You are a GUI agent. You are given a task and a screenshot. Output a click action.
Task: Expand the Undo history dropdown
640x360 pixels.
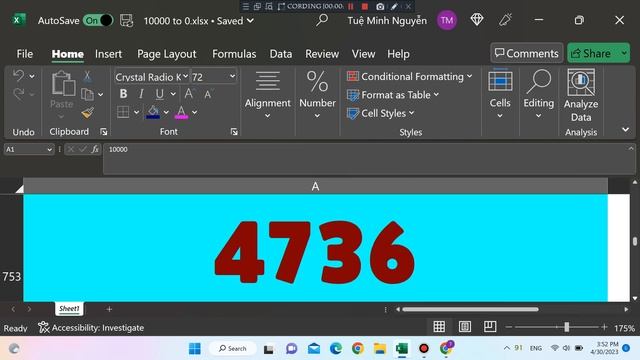click(32, 76)
